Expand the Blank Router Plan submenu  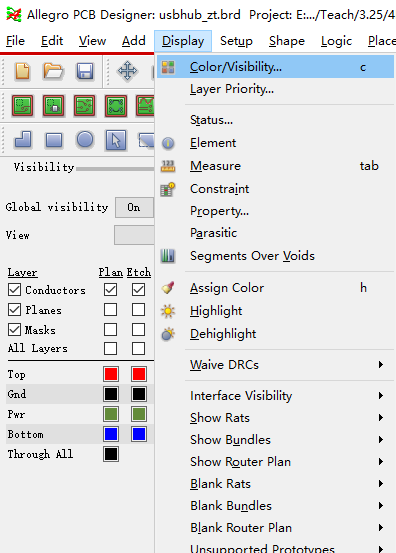[275, 528]
